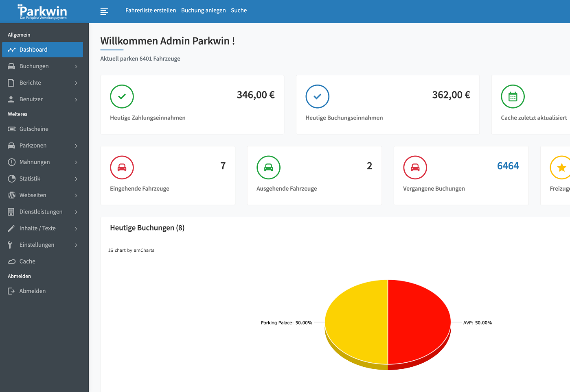The width and height of the screenshot is (570, 392).
Task: Click Buchung anlegen link
Action: (x=203, y=11)
